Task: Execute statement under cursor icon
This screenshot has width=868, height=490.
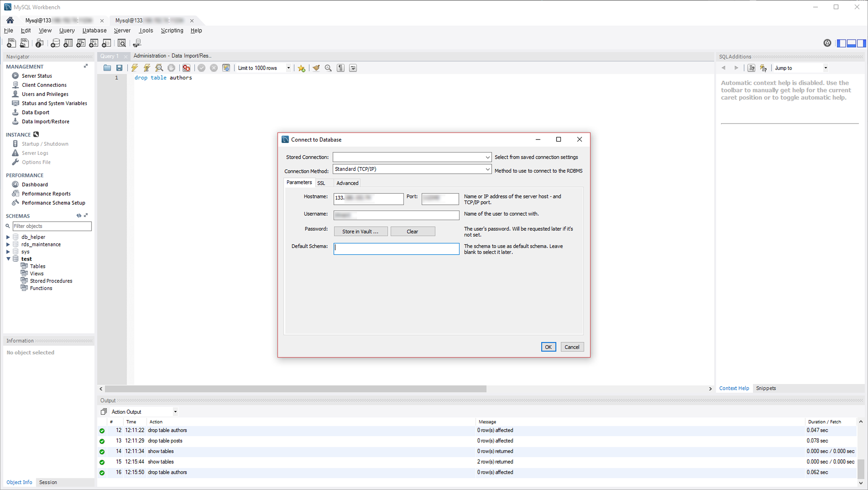Action: 147,68
